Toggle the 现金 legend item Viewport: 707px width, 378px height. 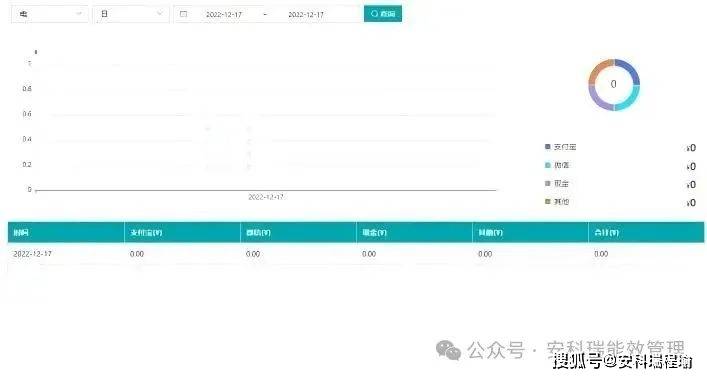[557, 184]
